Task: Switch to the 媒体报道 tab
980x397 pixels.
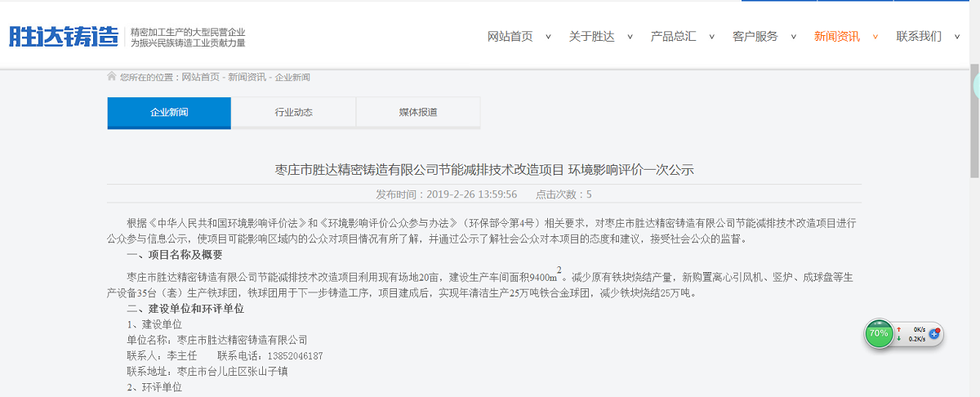Action: [418, 113]
